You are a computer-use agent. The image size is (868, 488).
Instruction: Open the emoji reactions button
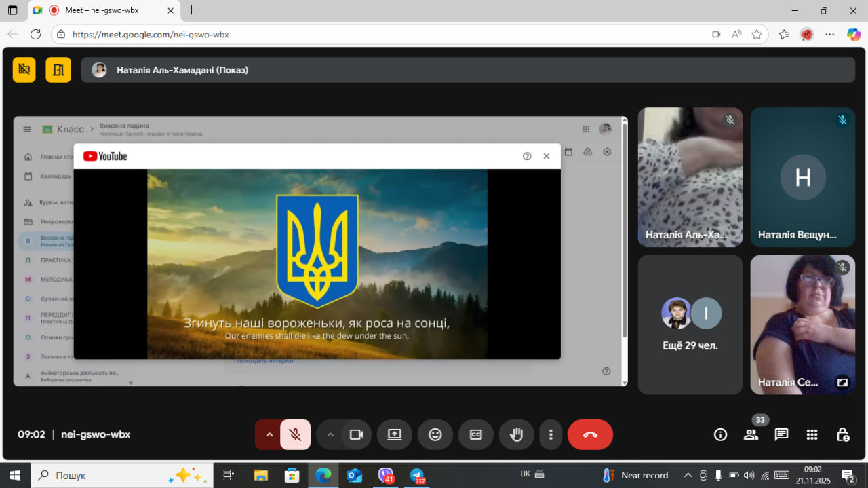(435, 435)
